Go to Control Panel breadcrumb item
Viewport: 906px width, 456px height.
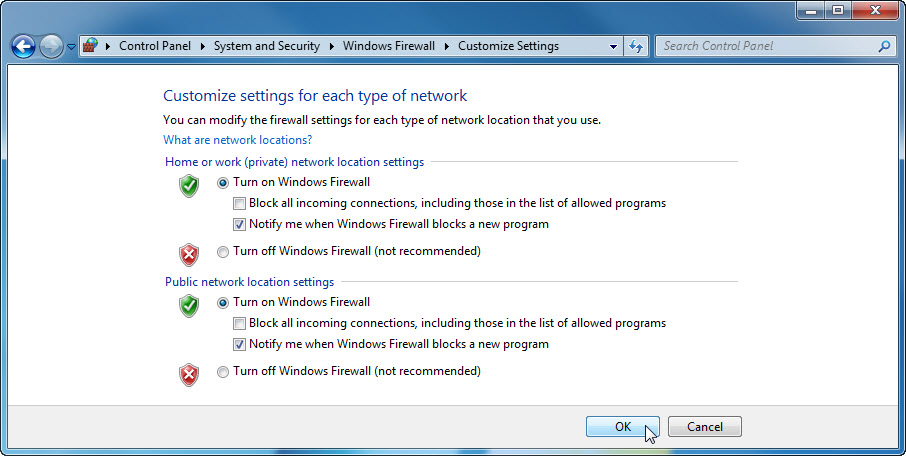tap(155, 46)
